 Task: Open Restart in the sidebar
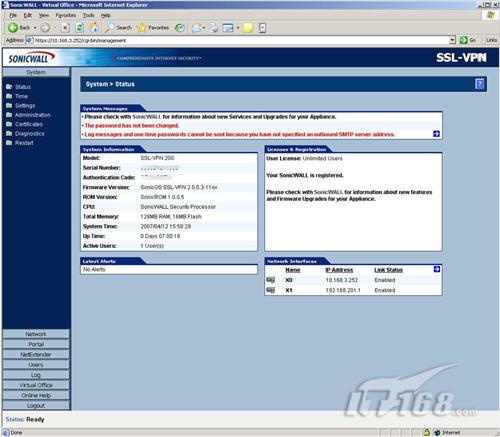coord(24,143)
